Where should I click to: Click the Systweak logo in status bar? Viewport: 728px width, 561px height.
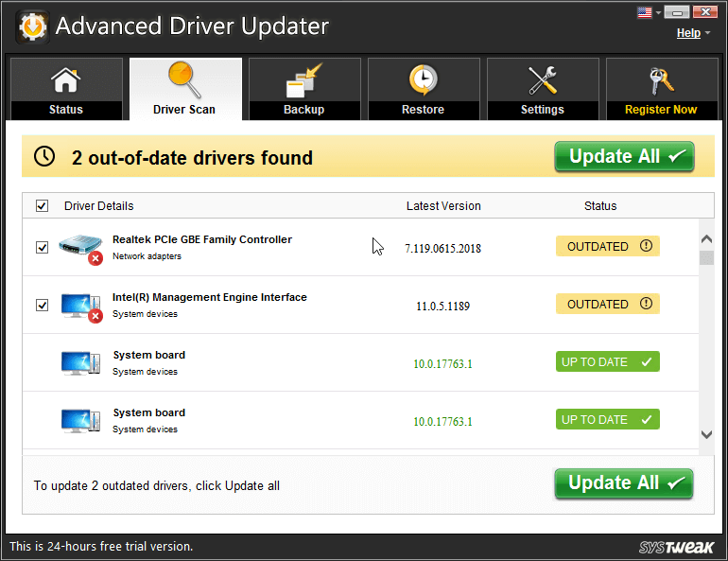coord(676,547)
